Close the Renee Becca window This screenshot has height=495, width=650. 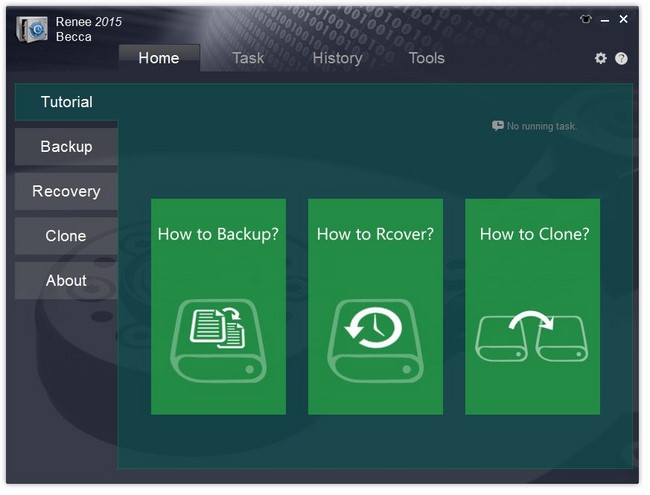[624, 19]
